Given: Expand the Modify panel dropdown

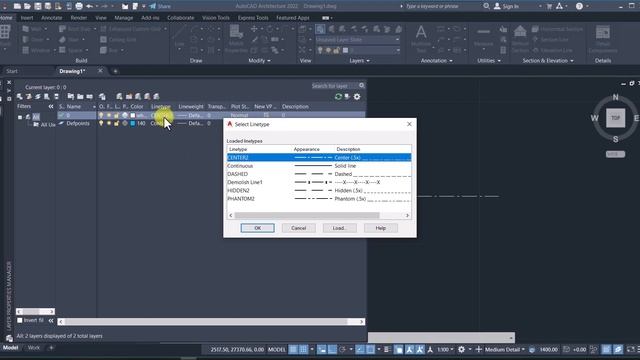Looking at the screenshot, I should pos(259,60).
